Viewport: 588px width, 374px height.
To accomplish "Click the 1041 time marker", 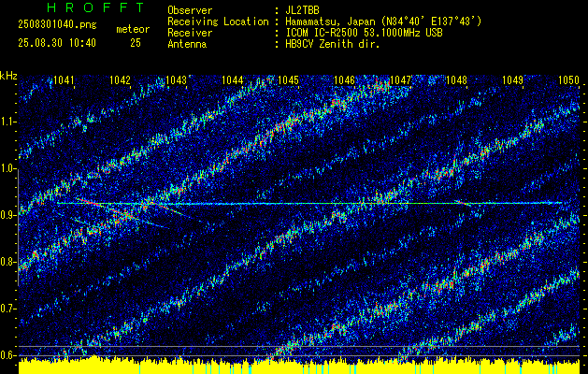I will tap(64, 79).
